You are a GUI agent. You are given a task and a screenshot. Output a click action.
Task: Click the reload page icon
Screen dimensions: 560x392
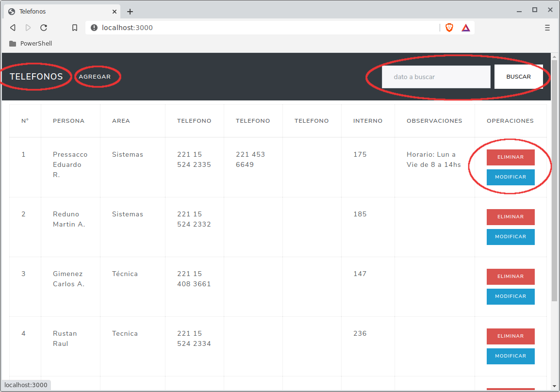pyautogui.click(x=44, y=28)
